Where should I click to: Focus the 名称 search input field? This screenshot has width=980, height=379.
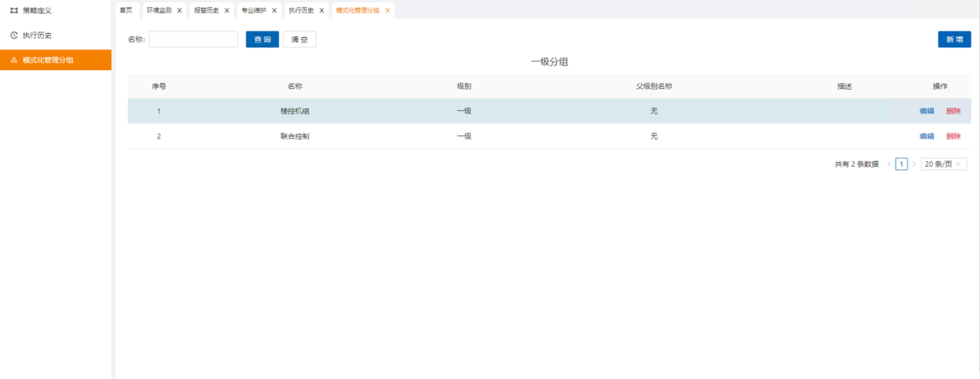(193, 39)
